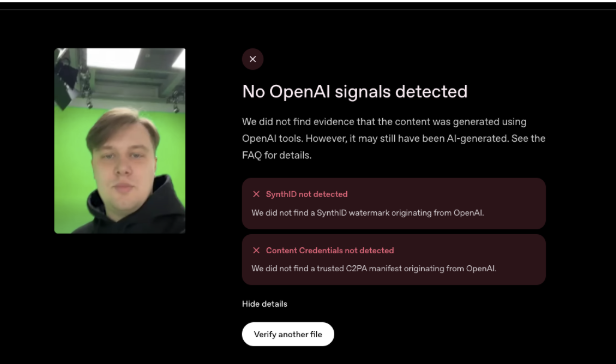Click the trusted C2PA manifest explanation text
This screenshot has height=364, width=616.
[374, 269]
